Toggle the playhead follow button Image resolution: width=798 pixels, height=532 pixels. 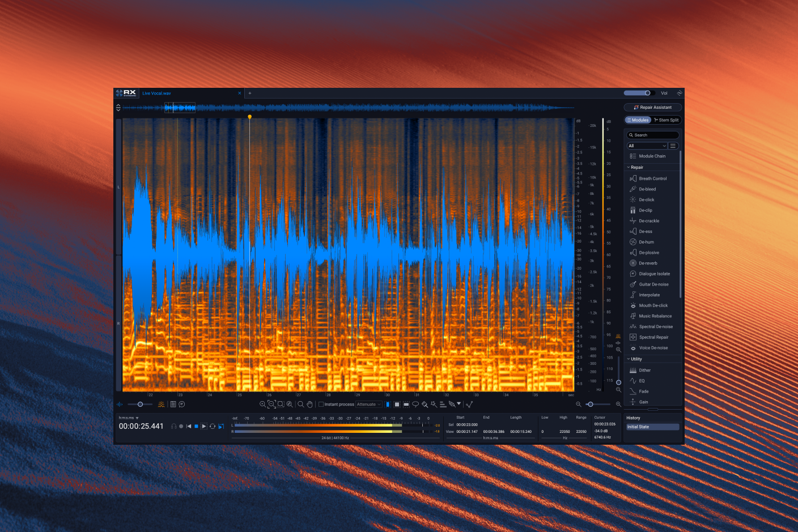point(221,426)
